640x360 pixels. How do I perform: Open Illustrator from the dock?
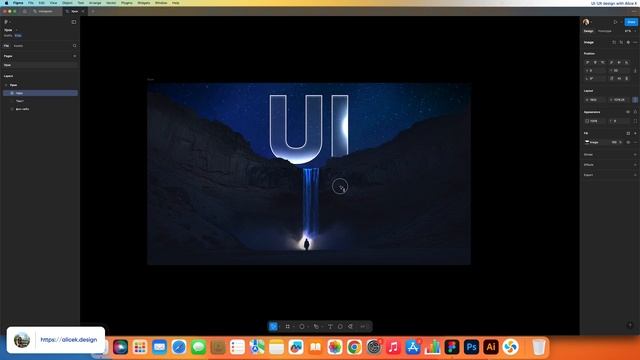coord(491,347)
